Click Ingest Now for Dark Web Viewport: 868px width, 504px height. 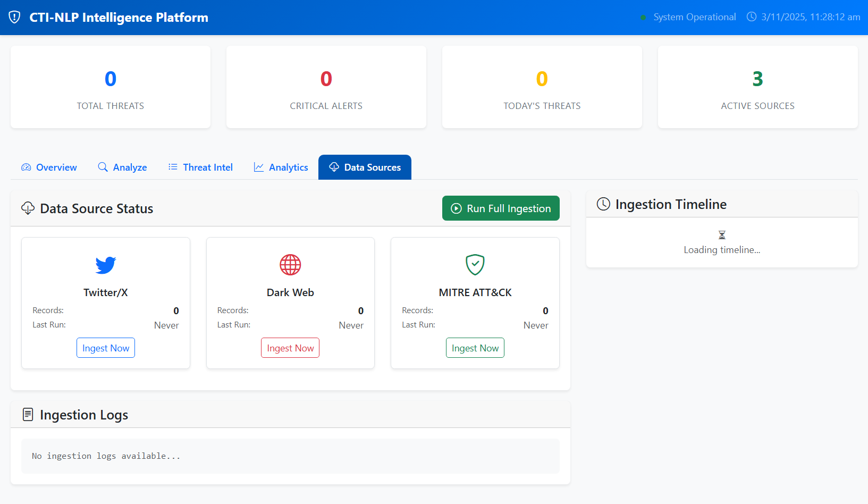(x=290, y=348)
